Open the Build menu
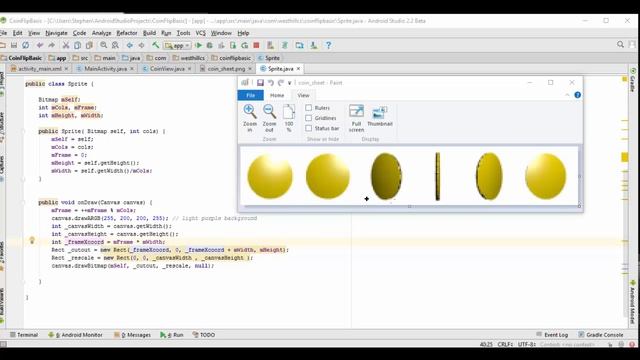640x360 pixels. click(x=149, y=33)
